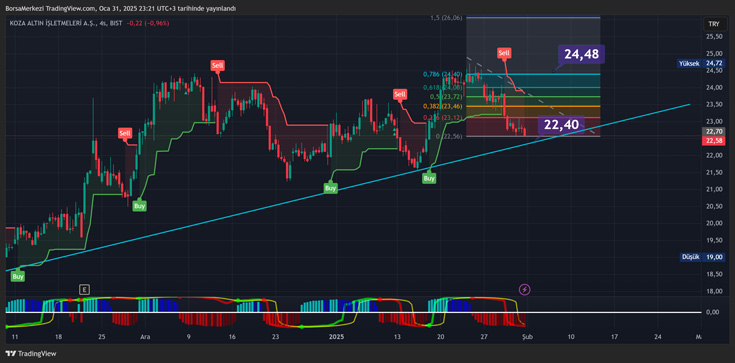Click the 22,00 price axis label
Screen dimensions: 735x363
coord(714,156)
